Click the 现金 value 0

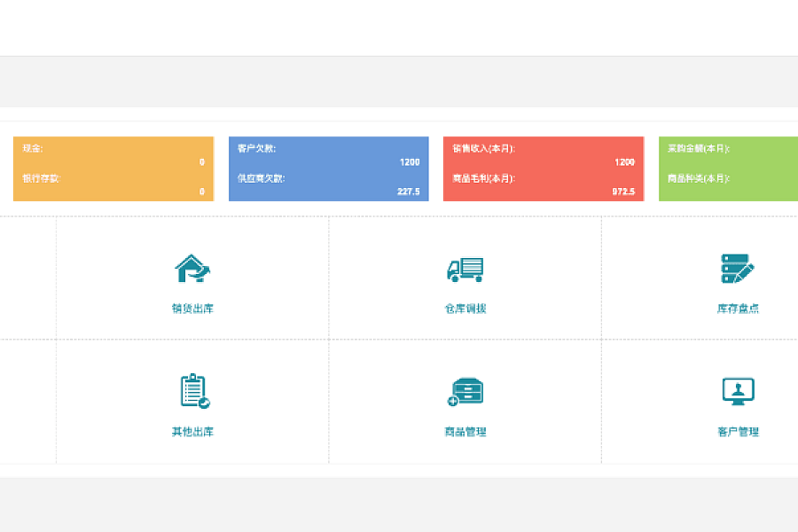click(202, 162)
